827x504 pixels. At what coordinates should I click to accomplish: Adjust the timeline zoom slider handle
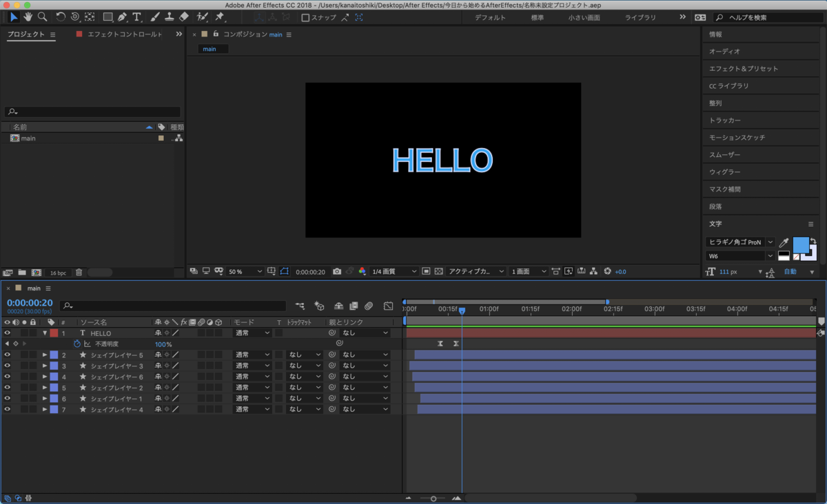pos(433,498)
